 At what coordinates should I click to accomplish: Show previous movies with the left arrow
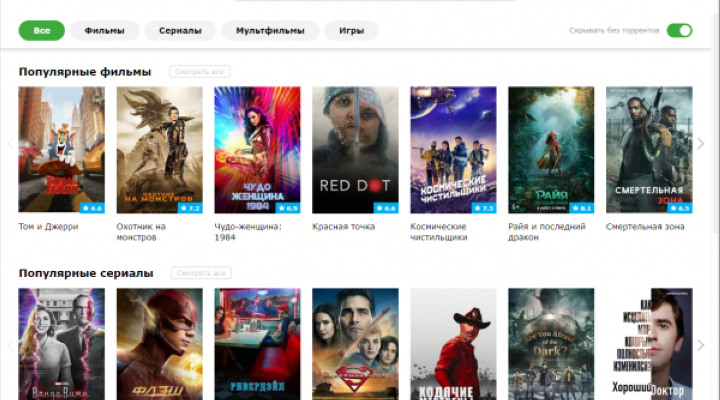[10, 144]
